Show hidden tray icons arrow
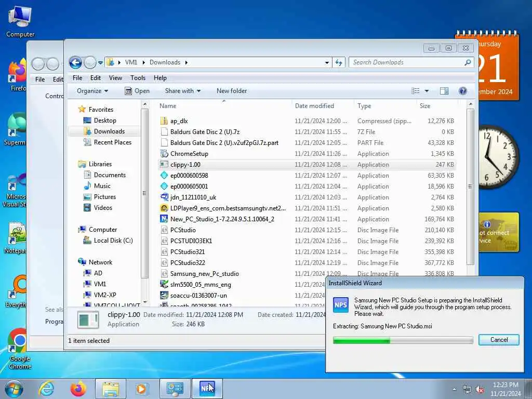Image resolution: width=532 pixels, height=399 pixels. point(454,390)
